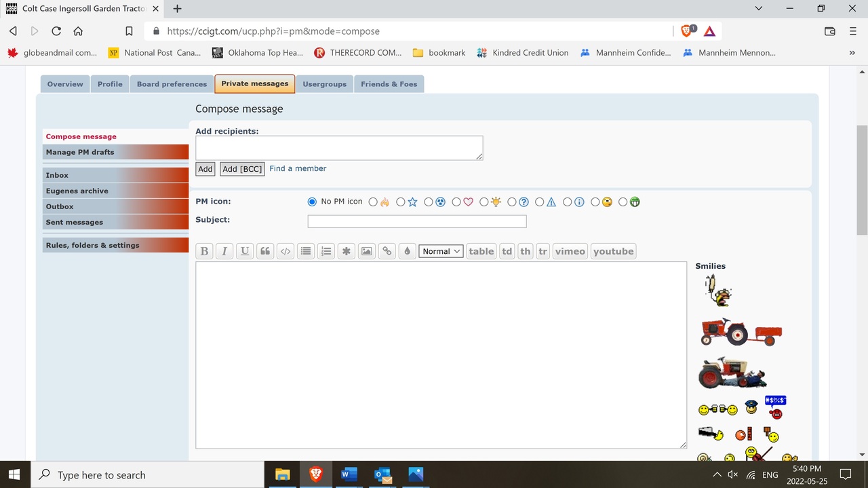Open the browser tab search dropdown arrow
Viewport: 868px width, 488px height.
tap(758, 9)
